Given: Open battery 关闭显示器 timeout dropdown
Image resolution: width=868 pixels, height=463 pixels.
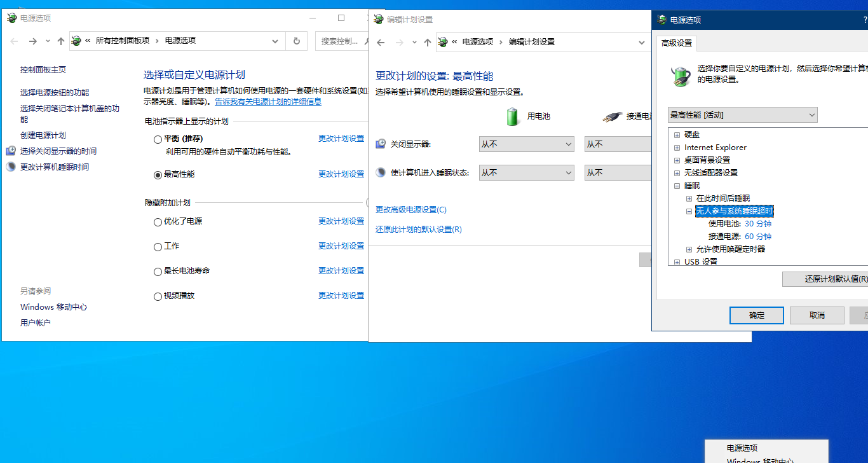Looking at the screenshot, I should tap(526, 144).
